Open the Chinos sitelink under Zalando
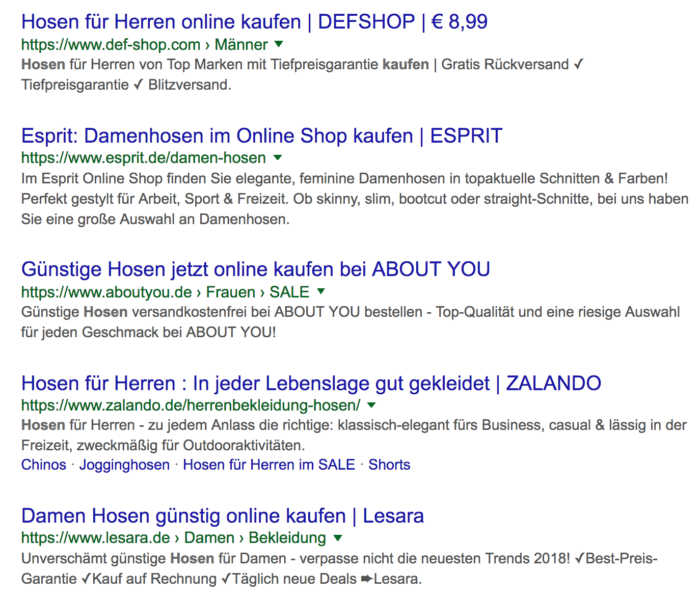 pos(44,465)
